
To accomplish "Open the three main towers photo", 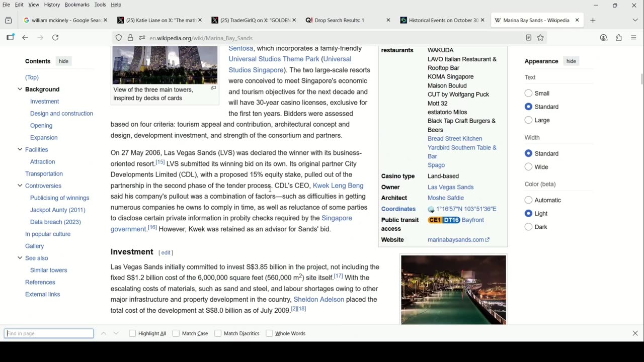I will [165, 65].
